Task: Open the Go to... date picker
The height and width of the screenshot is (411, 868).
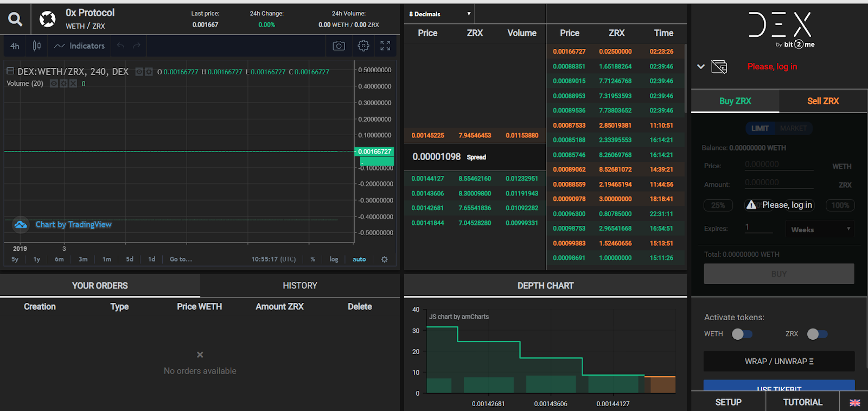Action: (181, 260)
